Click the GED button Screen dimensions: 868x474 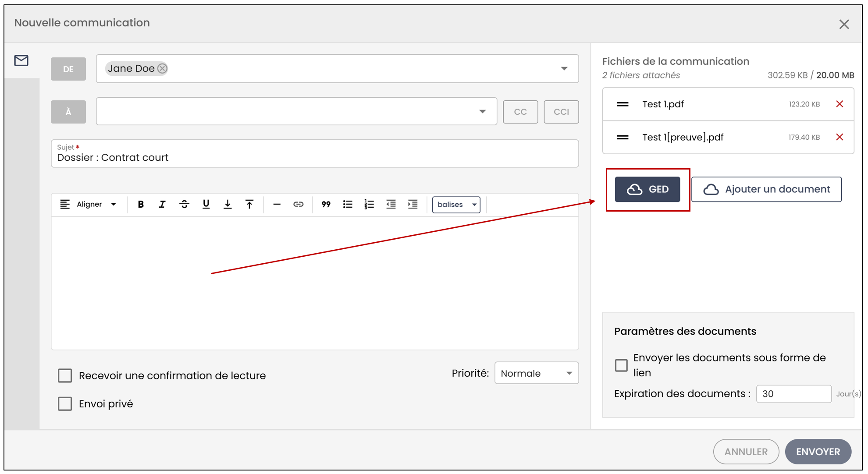tap(647, 189)
